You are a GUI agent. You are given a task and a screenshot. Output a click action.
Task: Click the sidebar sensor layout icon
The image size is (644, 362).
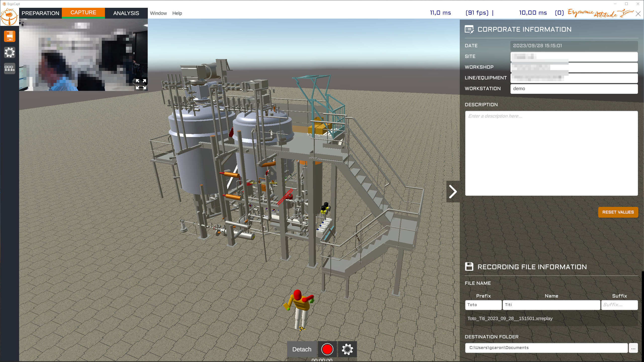(10, 68)
